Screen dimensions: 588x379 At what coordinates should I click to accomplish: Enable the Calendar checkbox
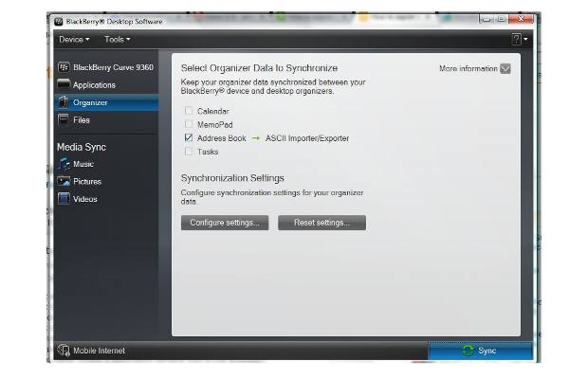189,111
